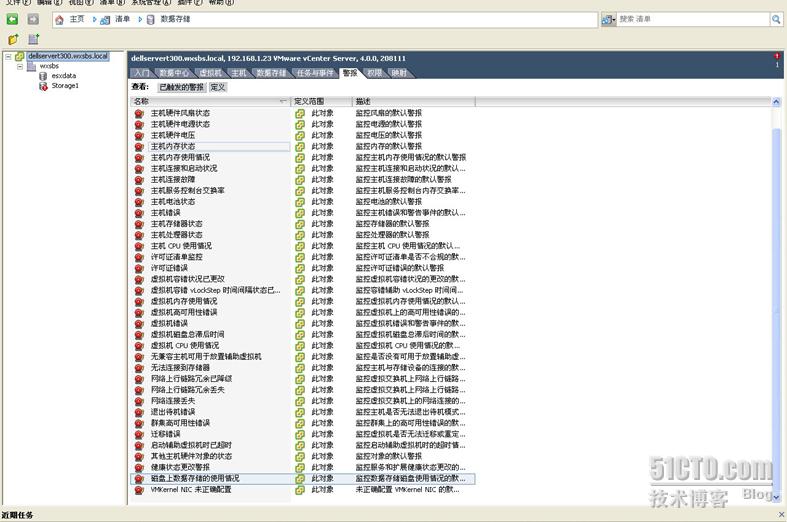Image resolution: width=787 pixels, height=522 pixels.
Task: Click the Storage1 datastore alert icon in tree
Action: click(x=43, y=86)
